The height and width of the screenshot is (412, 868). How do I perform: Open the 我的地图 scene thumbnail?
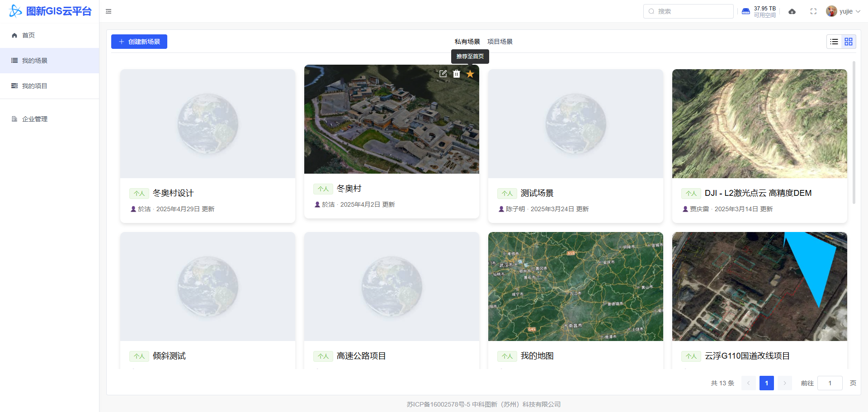tap(576, 286)
